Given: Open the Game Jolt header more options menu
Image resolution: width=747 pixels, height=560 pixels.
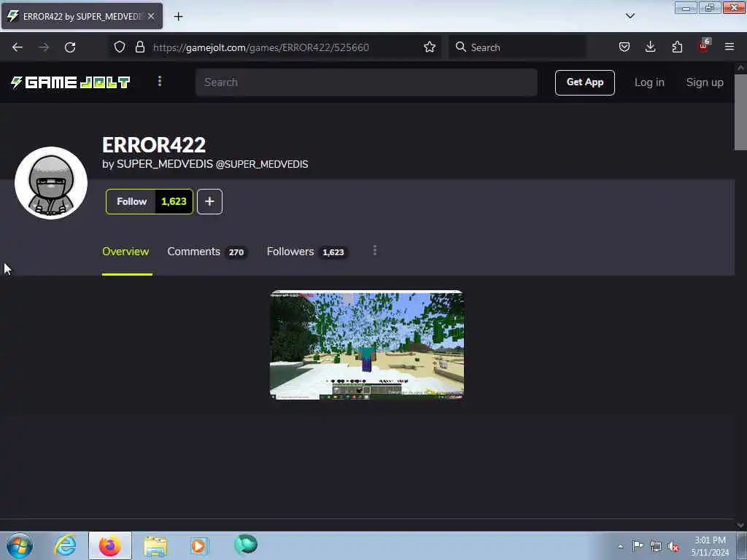Looking at the screenshot, I should [160, 82].
